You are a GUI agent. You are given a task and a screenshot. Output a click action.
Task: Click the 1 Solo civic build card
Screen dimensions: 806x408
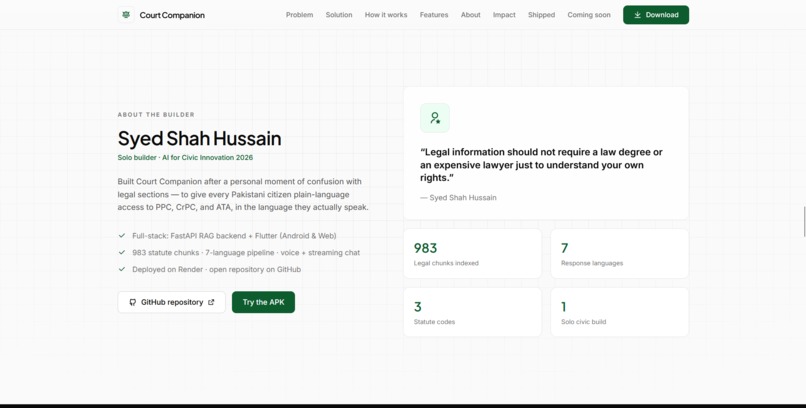coord(619,312)
